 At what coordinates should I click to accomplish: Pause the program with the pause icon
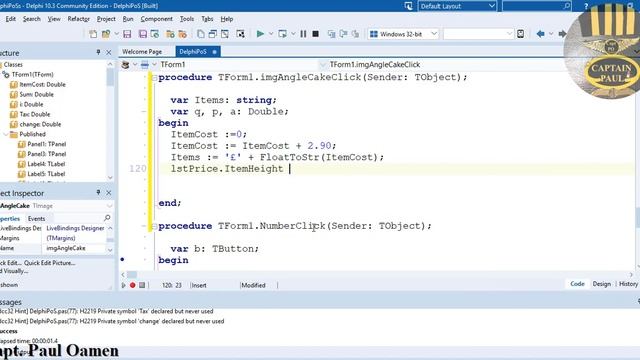pos(303,34)
